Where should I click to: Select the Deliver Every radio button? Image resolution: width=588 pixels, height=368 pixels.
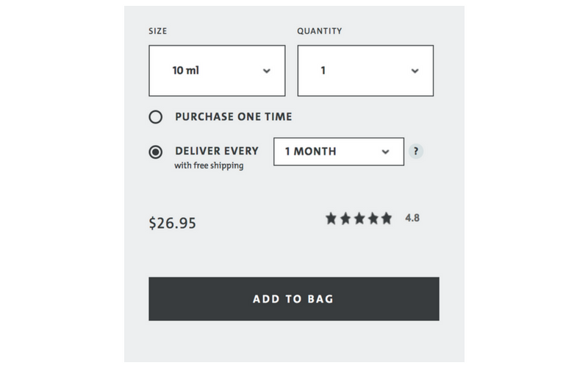tap(156, 152)
